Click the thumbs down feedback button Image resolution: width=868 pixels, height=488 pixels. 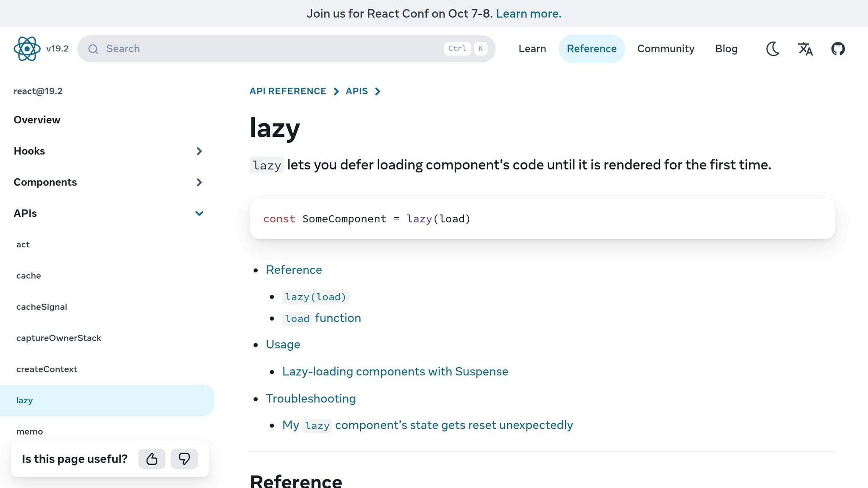coord(184,459)
